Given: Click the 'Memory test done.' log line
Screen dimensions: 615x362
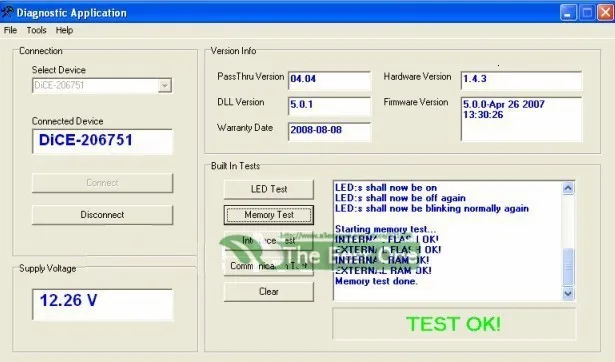Looking at the screenshot, I should pos(377,281).
